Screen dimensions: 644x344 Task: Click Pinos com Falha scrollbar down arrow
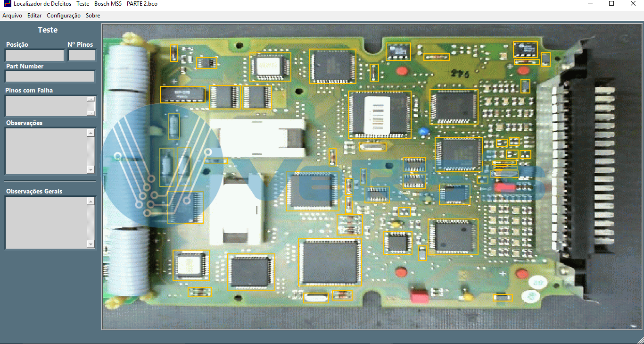(91, 113)
